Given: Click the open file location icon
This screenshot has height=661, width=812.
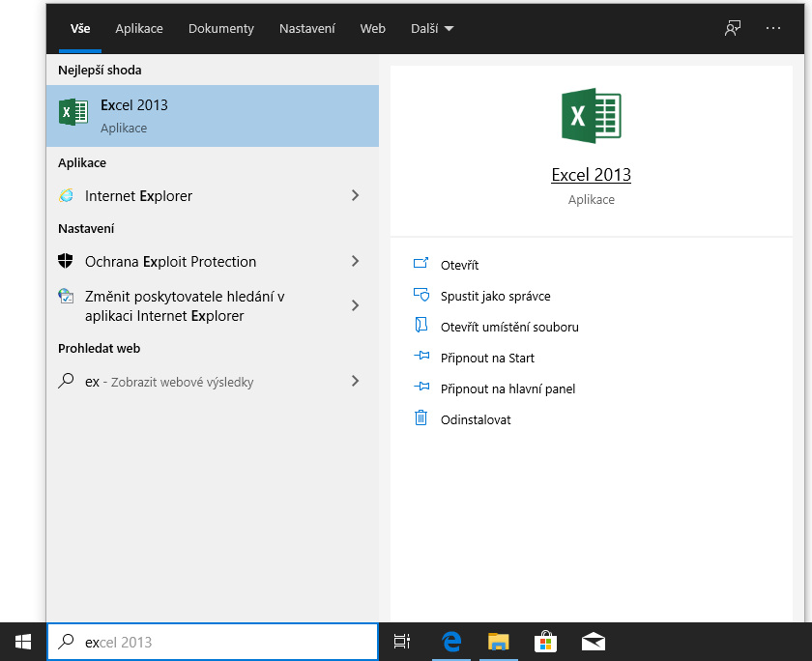Looking at the screenshot, I should (421, 325).
